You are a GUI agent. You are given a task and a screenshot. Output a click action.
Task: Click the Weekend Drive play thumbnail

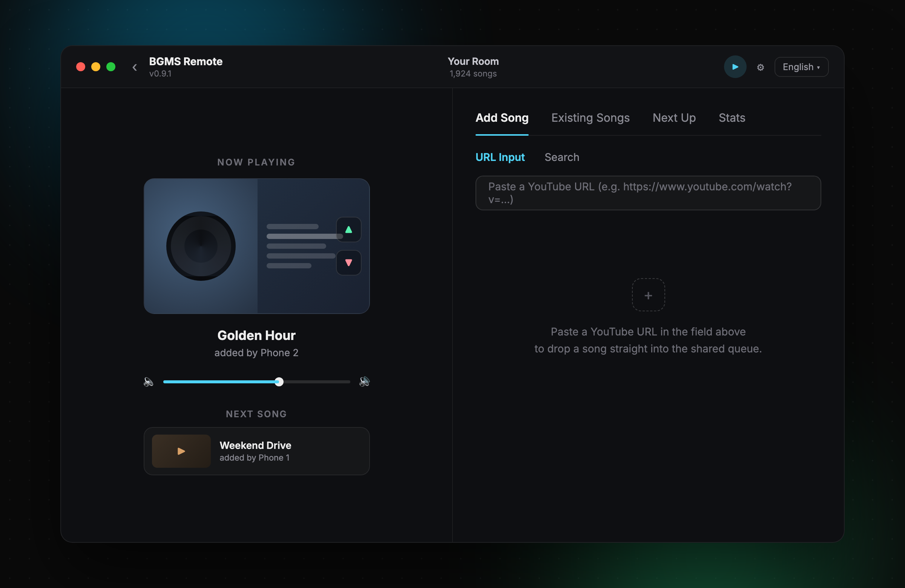pos(181,451)
